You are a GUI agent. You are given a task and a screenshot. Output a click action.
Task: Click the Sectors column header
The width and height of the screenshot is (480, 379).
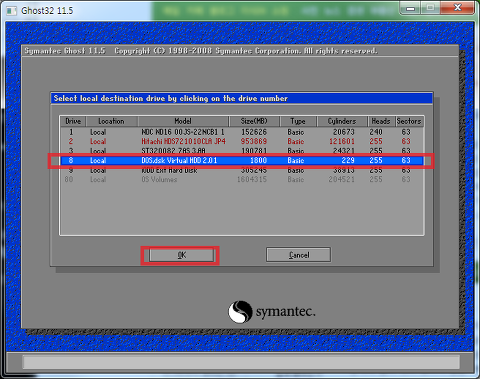click(409, 121)
